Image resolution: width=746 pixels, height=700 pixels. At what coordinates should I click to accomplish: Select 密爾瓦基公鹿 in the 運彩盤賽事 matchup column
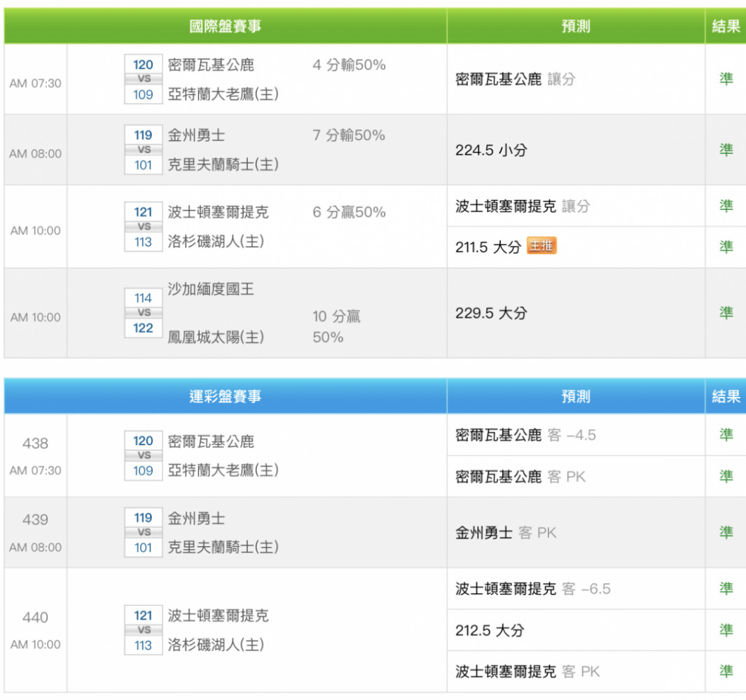[211, 441]
